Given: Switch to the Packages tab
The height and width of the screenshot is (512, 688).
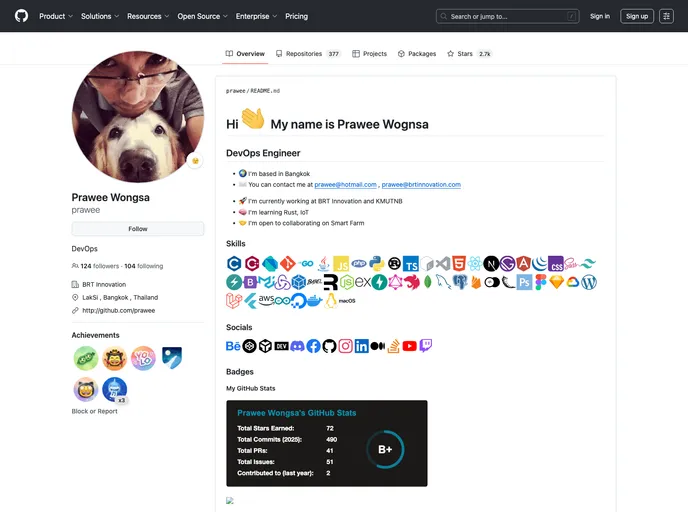Looking at the screenshot, I should tap(417, 54).
